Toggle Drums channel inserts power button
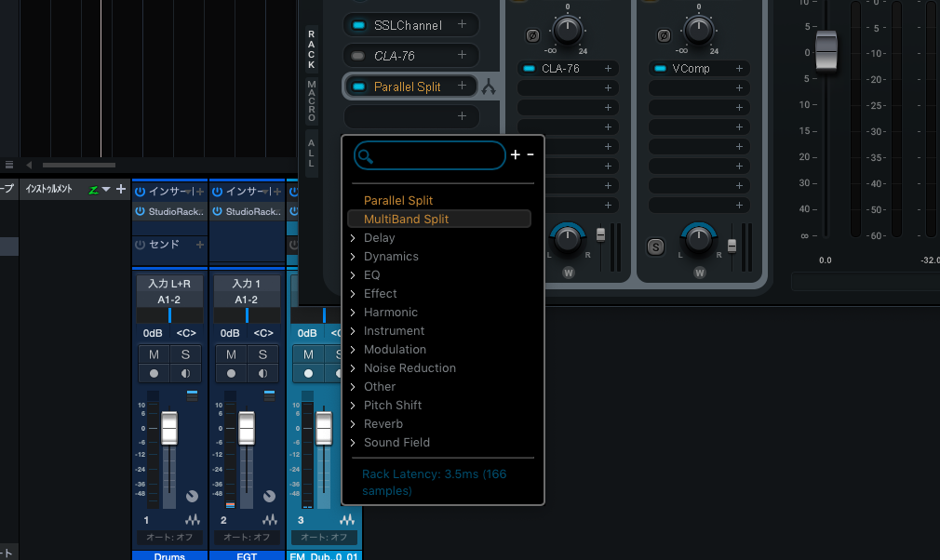The image size is (940, 560). [x=140, y=192]
